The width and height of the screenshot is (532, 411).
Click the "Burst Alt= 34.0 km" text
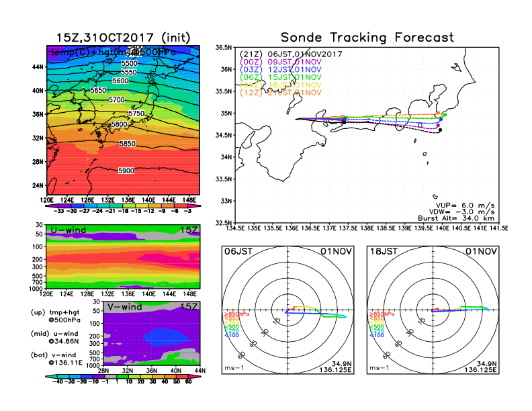tap(456, 218)
